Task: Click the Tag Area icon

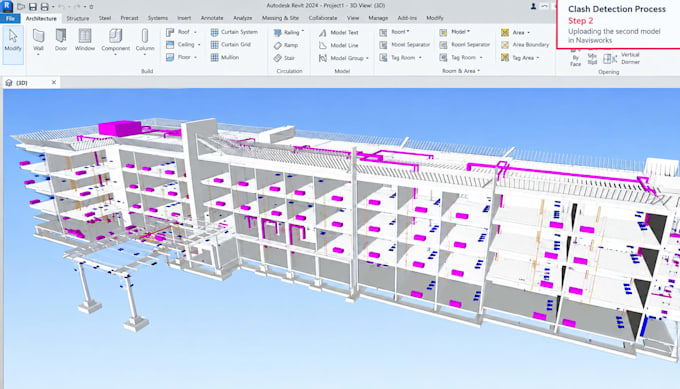Action: tap(505, 58)
